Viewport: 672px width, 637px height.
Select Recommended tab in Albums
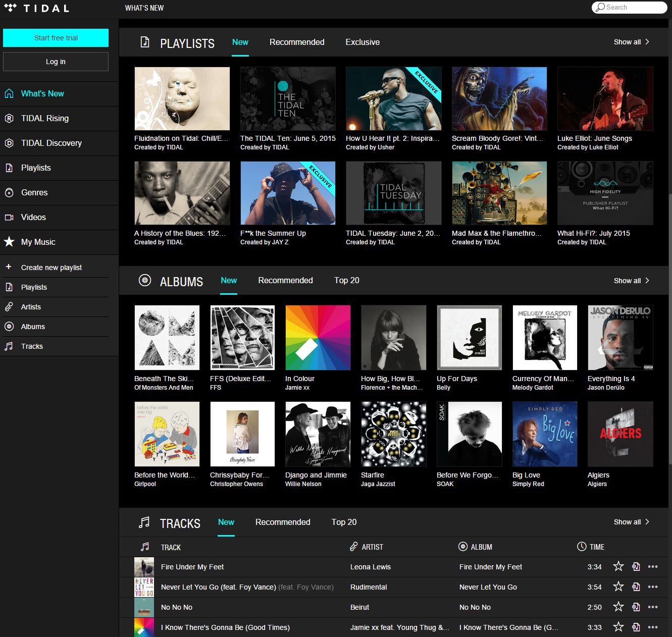pos(285,281)
